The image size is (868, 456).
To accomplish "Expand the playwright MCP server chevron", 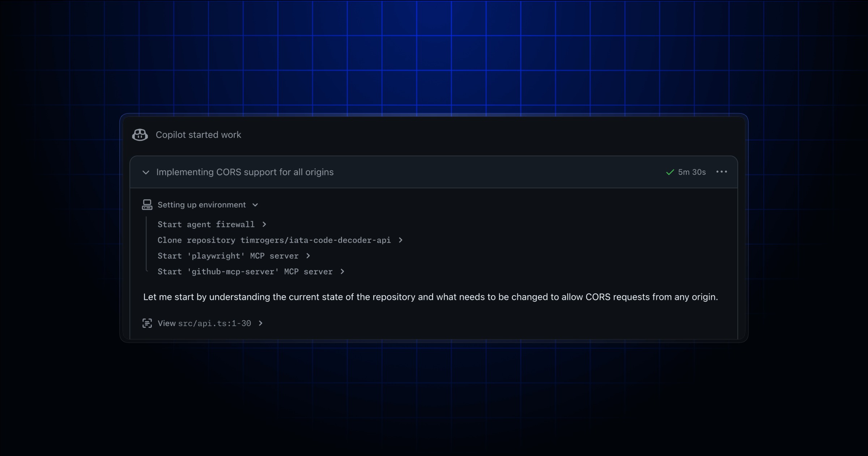I will click(x=308, y=256).
